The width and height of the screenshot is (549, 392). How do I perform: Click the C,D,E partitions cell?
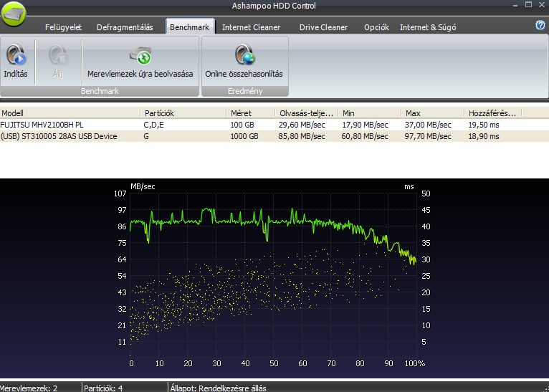[153, 125]
